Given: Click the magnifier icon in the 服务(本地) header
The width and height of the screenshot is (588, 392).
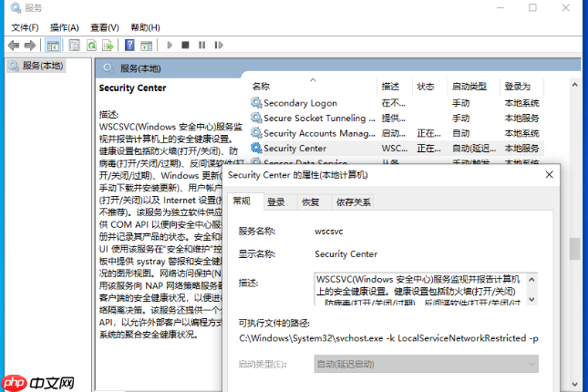Looking at the screenshot, I should [108, 68].
